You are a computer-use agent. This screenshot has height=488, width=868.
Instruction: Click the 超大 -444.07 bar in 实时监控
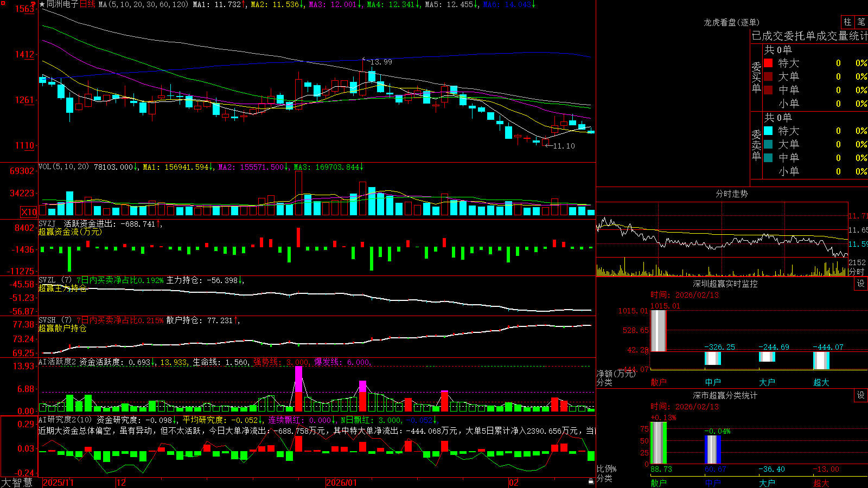821,360
